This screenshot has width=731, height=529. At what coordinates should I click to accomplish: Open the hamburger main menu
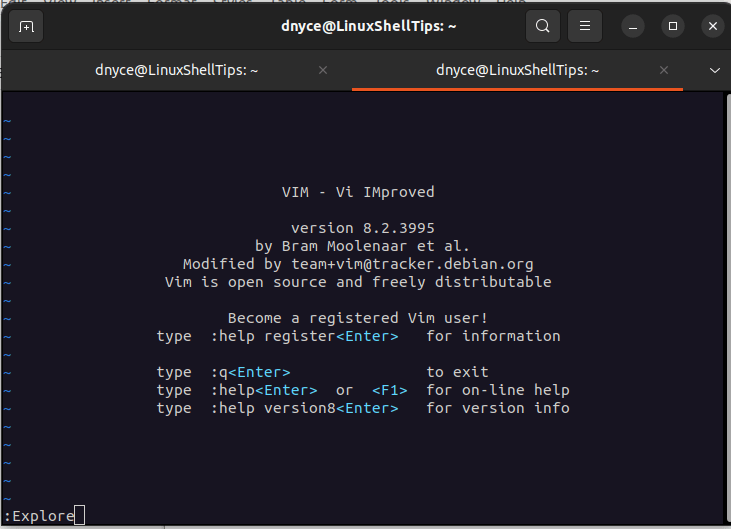pyautogui.click(x=585, y=26)
